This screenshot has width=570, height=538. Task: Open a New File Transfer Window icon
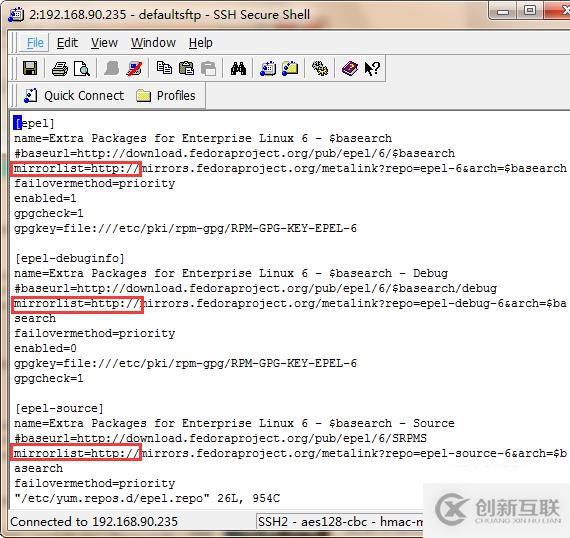tap(290, 68)
